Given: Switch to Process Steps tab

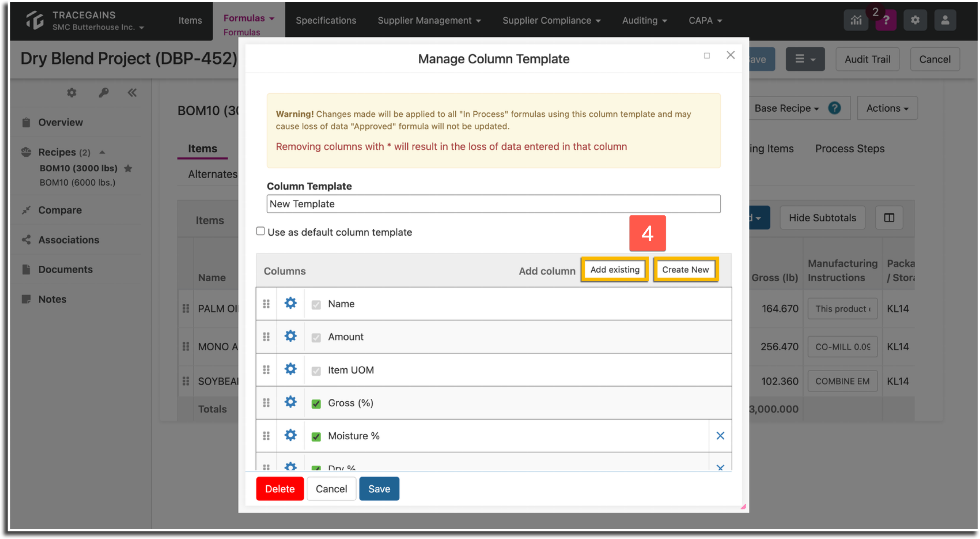Looking at the screenshot, I should [x=849, y=148].
